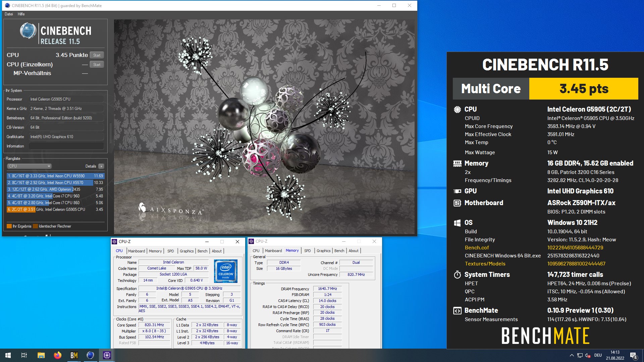Image resolution: width=644 pixels, height=362 pixels.
Task: Switch to Memory tab in left CPU-Z
Action: pyautogui.click(x=155, y=251)
